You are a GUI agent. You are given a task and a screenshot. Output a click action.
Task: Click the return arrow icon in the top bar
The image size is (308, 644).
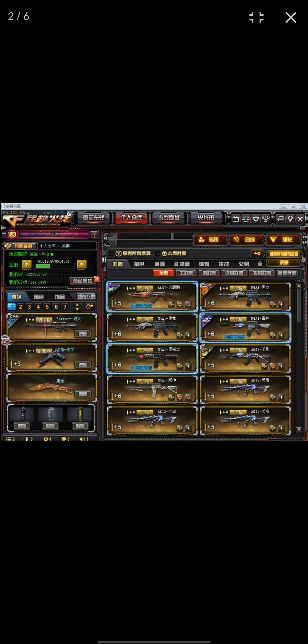pos(281,219)
